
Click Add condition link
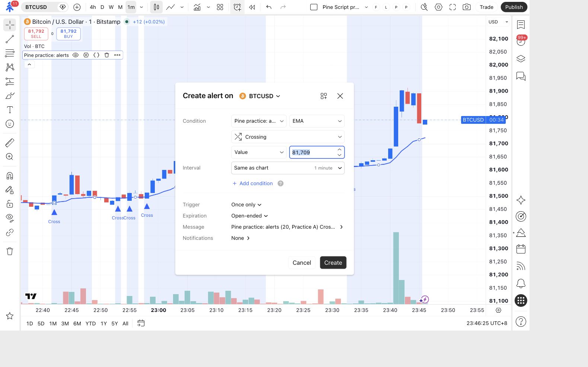252,183
